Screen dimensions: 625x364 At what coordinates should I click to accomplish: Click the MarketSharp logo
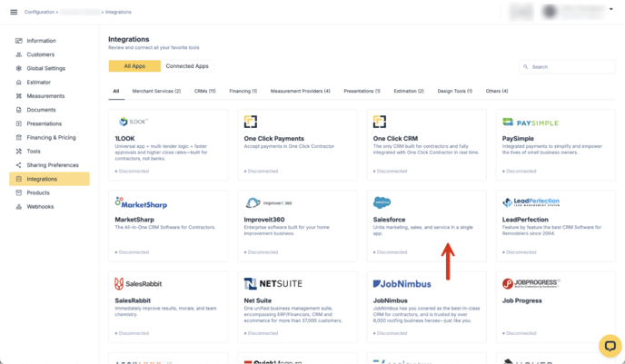click(141, 203)
